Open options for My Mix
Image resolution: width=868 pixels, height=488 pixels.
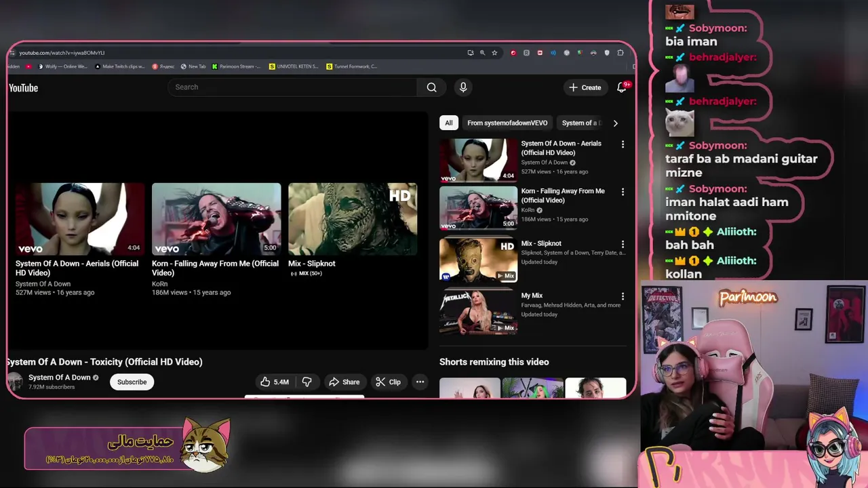coord(623,296)
